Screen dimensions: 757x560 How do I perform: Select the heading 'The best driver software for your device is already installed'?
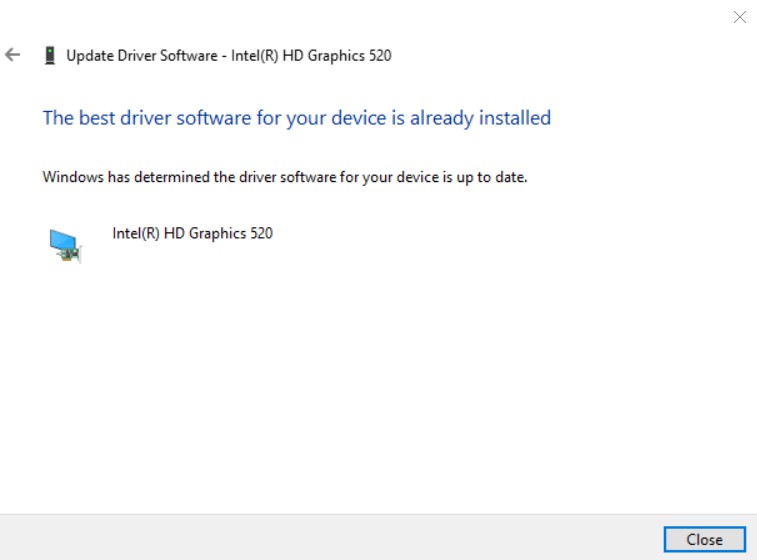(x=296, y=118)
